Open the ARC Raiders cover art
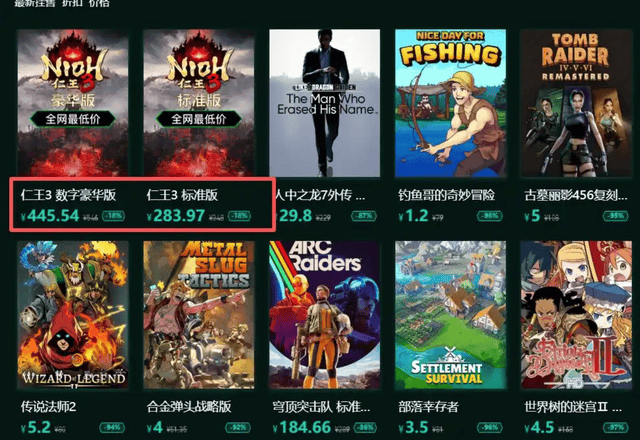 click(x=324, y=315)
